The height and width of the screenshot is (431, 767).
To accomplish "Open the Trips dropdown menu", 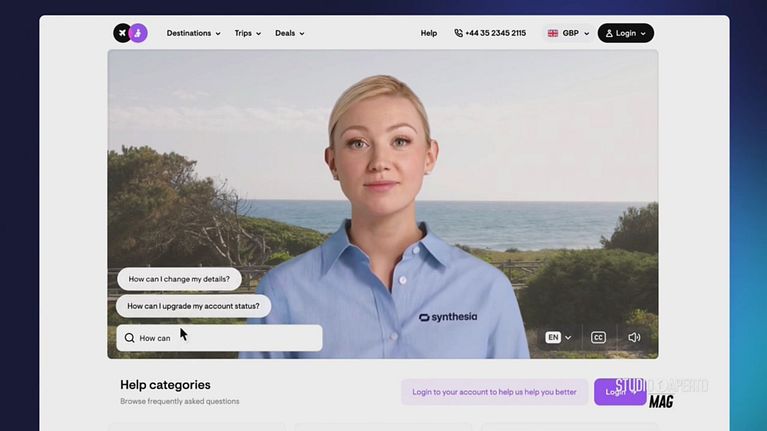I will pyautogui.click(x=247, y=33).
